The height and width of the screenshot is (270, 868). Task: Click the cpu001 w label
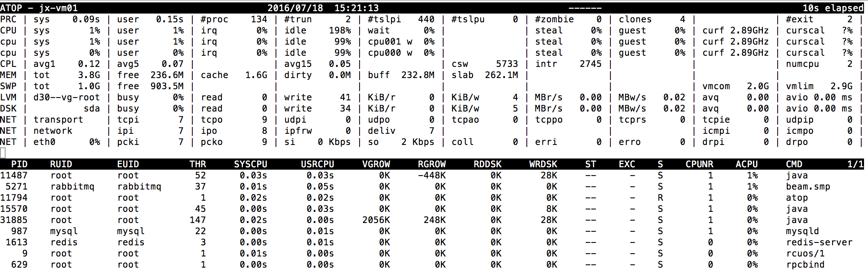click(x=390, y=41)
